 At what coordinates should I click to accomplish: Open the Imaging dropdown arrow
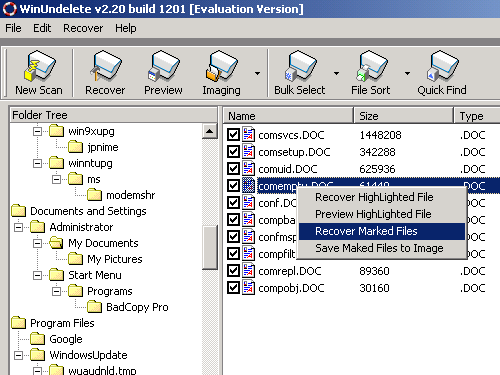tap(257, 73)
